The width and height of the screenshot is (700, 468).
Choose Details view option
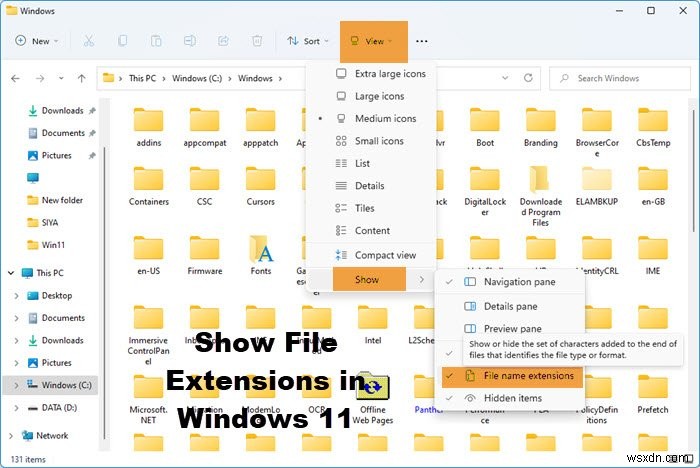(x=371, y=185)
